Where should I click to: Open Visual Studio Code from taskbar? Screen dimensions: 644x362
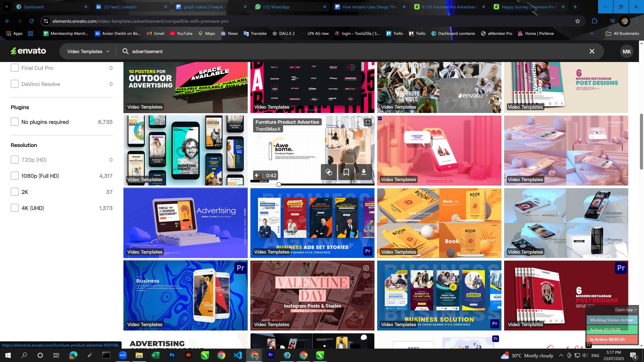click(238, 355)
